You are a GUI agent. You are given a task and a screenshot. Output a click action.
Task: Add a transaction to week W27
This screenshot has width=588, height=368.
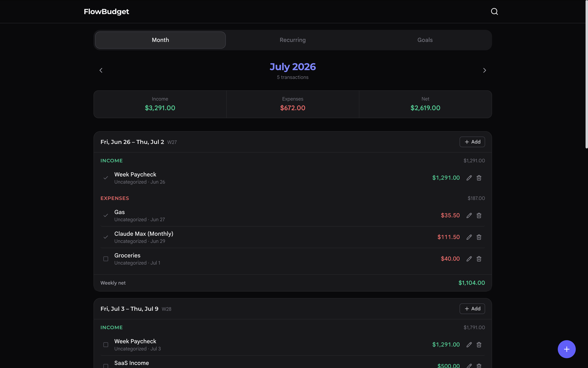(472, 142)
